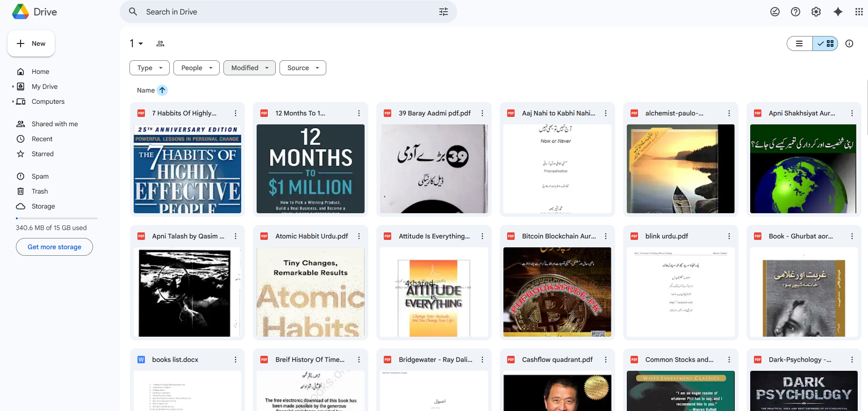Screen dimensions: 868x411
Task: Open the folder 1 name dropdown
Action: click(136, 43)
